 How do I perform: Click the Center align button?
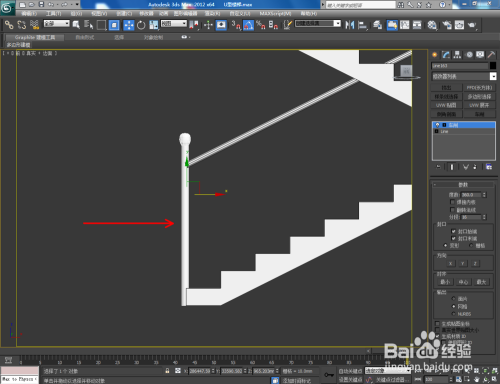tap(463, 282)
